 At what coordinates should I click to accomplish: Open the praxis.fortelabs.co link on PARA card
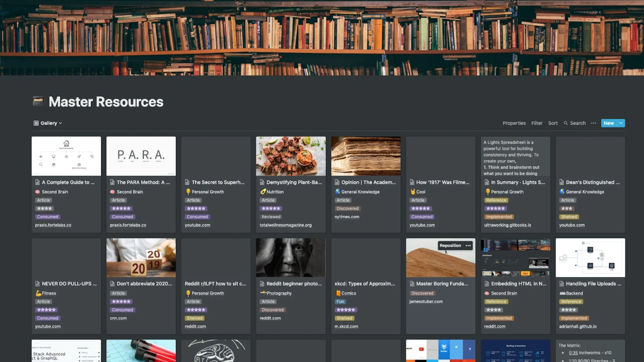[x=128, y=225]
